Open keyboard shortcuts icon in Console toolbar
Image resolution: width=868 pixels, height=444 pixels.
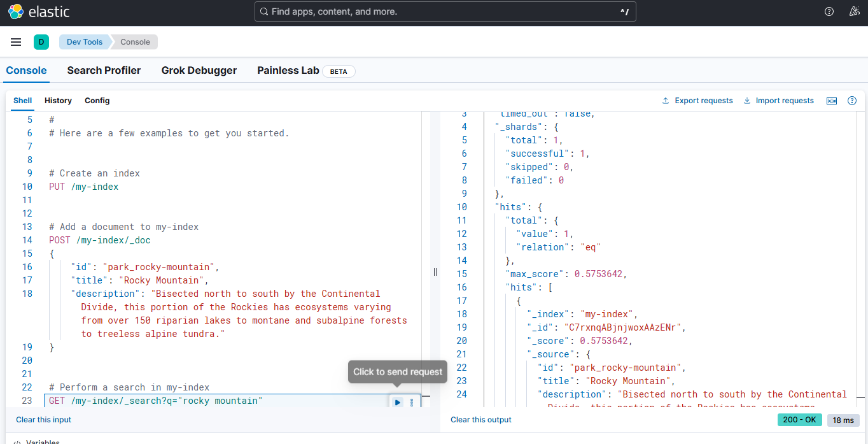tap(832, 101)
